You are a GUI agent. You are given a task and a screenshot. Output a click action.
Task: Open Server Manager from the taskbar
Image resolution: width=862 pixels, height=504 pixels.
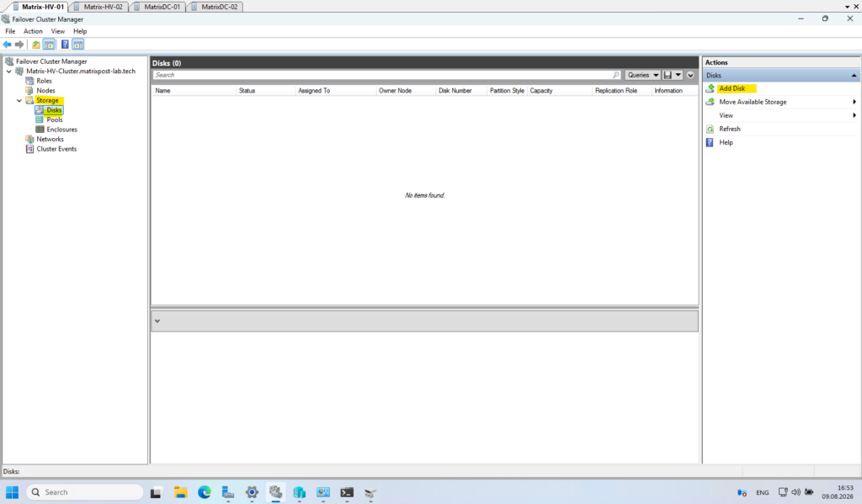[228, 492]
